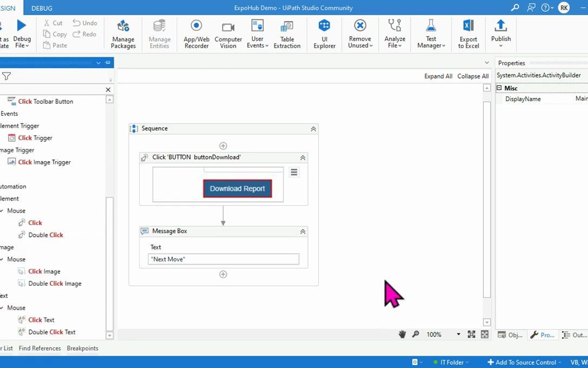Redo the last action
The width and height of the screenshot is (588, 368).
click(84, 34)
